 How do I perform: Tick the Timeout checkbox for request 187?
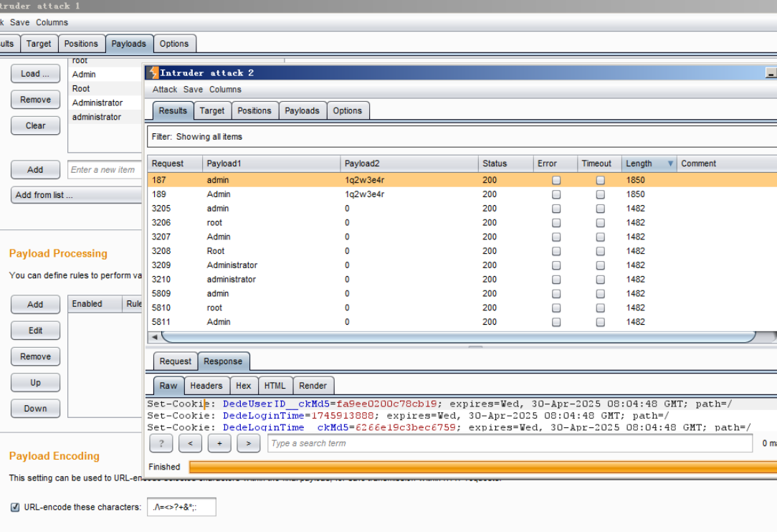(x=601, y=181)
